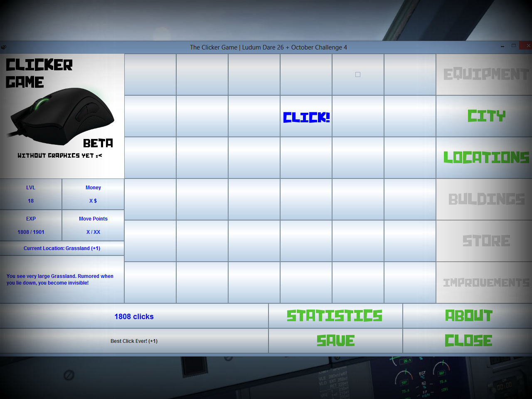Open the LOCATIONS menu
This screenshot has width=532, height=399.
(x=486, y=157)
